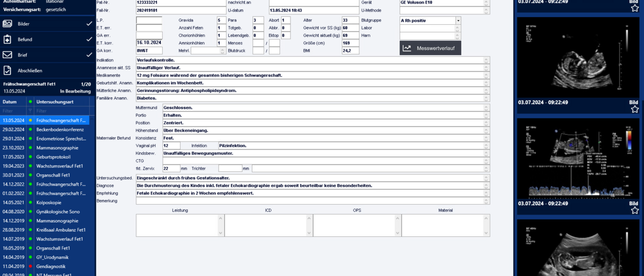Open Messwertverlauf
This screenshot has height=276, width=644.
(430, 48)
